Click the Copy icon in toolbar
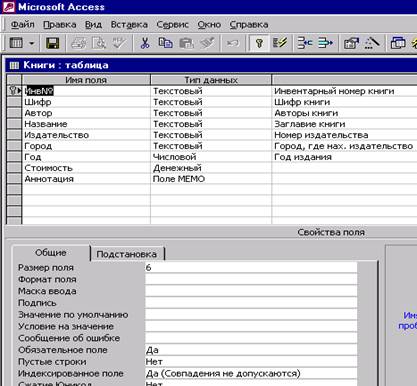 tap(166, 43)
